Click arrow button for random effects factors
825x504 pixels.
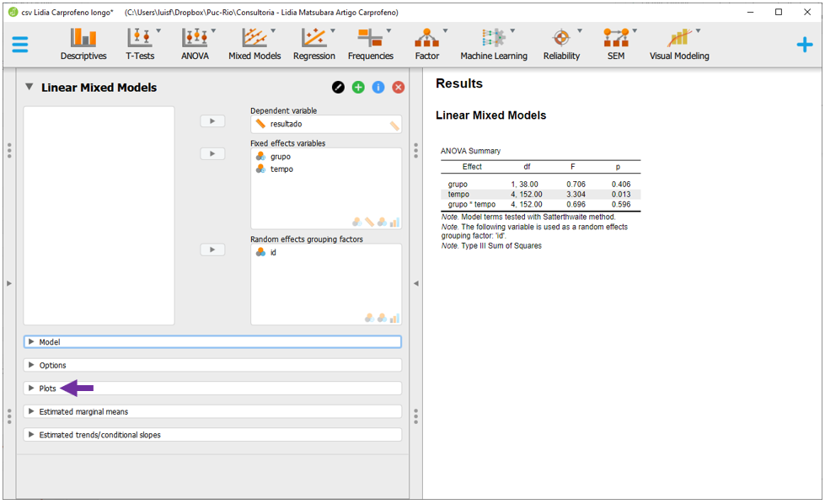pos(212,249)
